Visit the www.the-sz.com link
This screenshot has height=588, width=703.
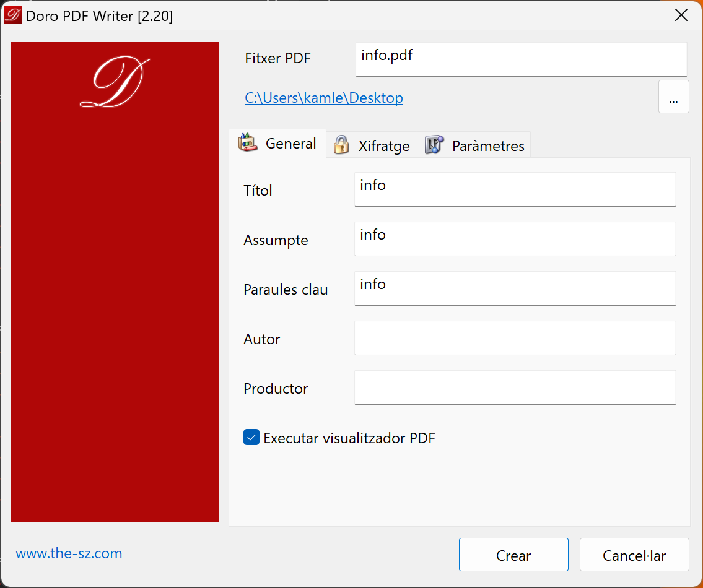point(69,553)
